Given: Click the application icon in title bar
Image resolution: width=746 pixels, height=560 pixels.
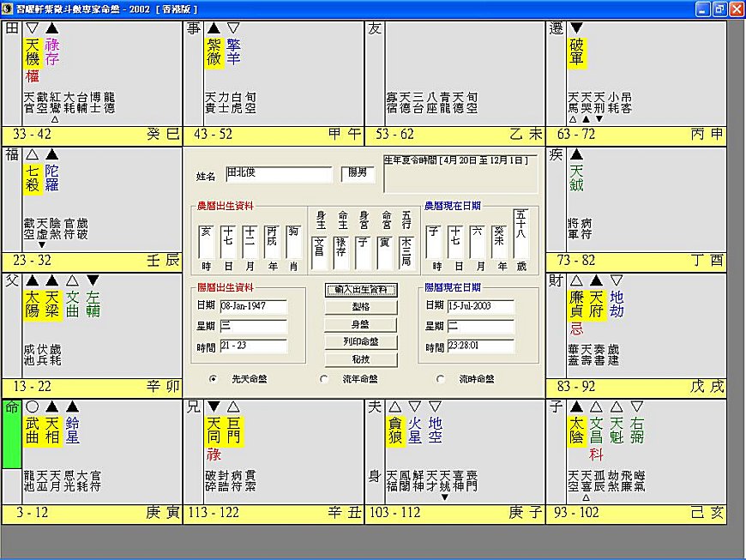Looking at the screenshot, I should (8, 8).
